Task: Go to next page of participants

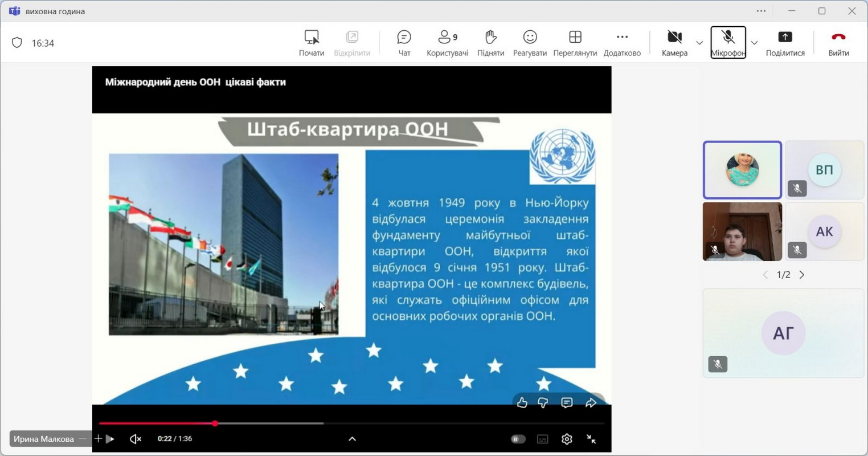Action: tap(802, 275)
